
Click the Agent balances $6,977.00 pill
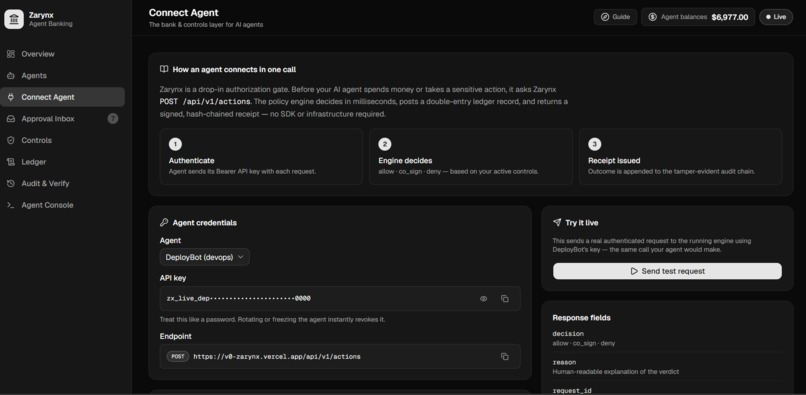pyautogui.click(x=698, y=17)
